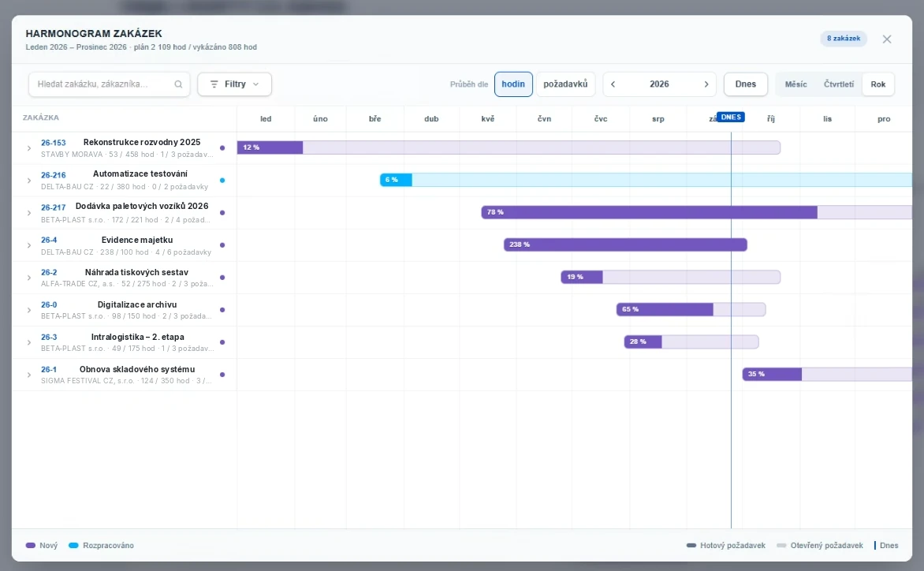Image resolution: width=924 pixels, height=571 pixels.
Task: Click the 28 % progress bar
Action: pyautogui.click(x=691, y=341)
